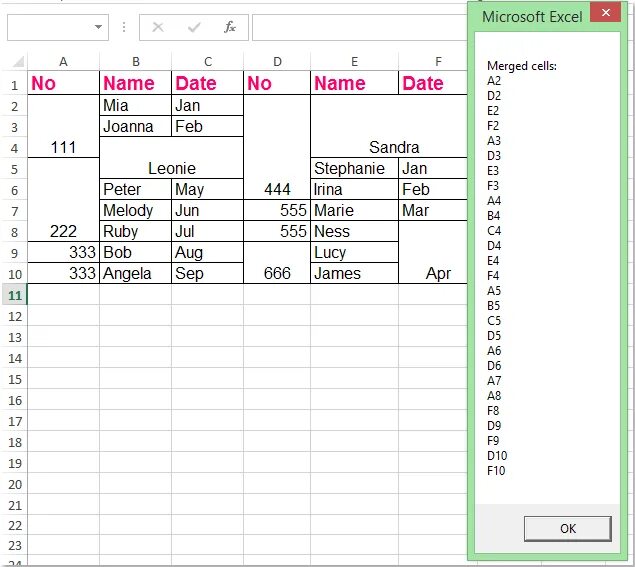Select column E header
The height and width of the screenshot is (567, 635).
coord(354,62)
